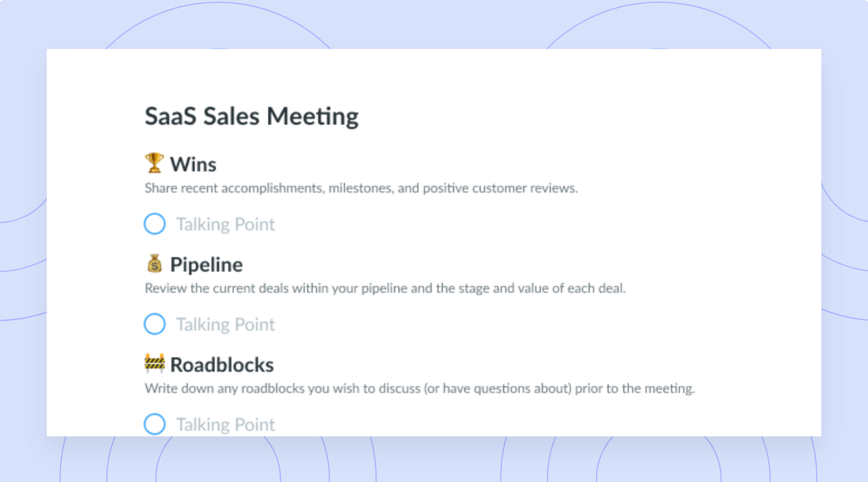Click the trophy icon beside Wins

pyautogui.click(x=154, y=163)
